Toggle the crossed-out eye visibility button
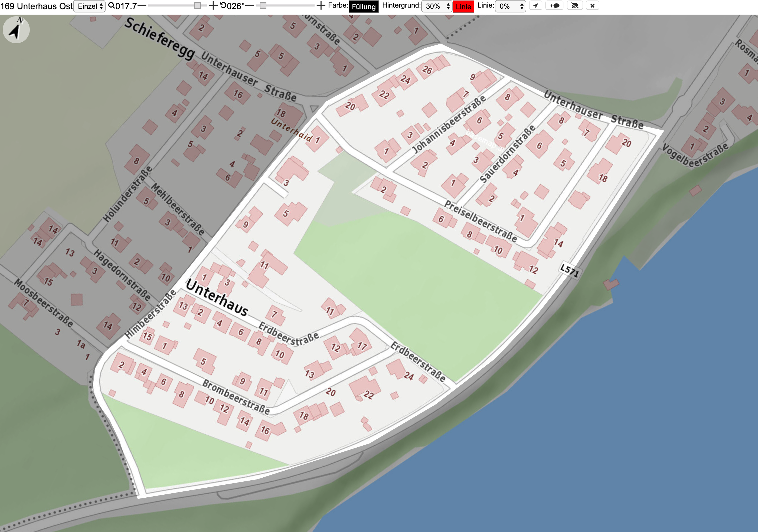The width and height of the screenshot is (758, 532). point(575,6)
